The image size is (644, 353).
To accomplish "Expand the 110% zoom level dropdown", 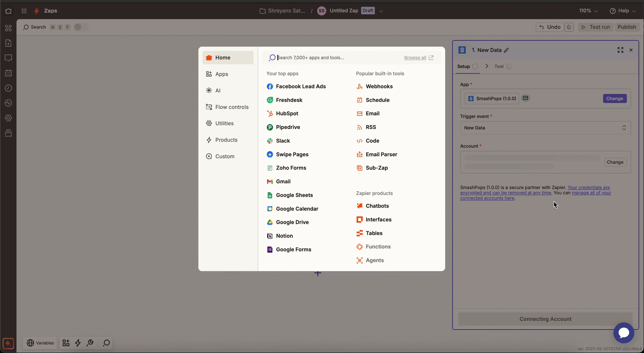I will point(589,11).
